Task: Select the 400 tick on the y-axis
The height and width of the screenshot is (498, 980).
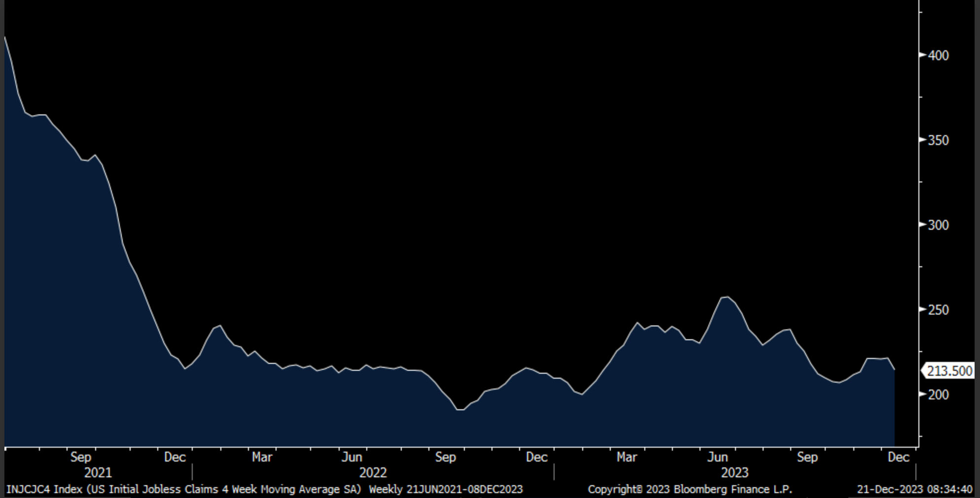Action: 938,56
